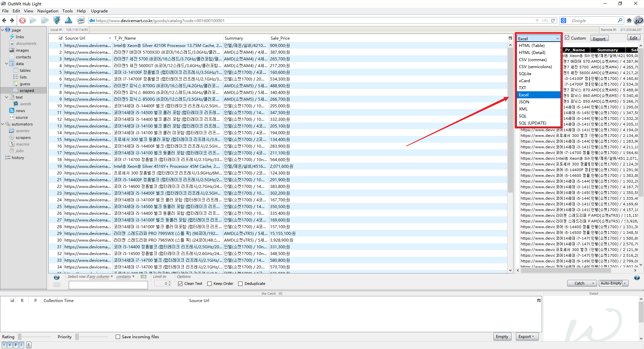
Task: Click the Empty button
Action: tap(502, 337)
